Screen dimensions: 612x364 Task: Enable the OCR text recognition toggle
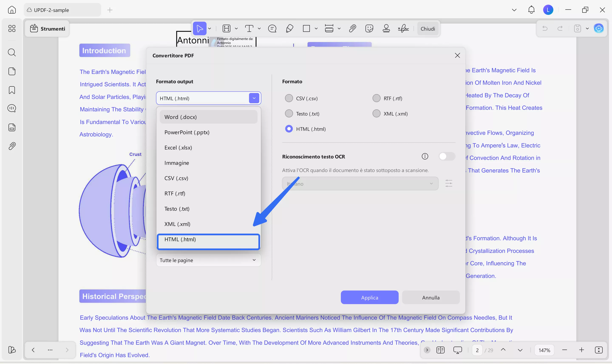coord(447,156)
